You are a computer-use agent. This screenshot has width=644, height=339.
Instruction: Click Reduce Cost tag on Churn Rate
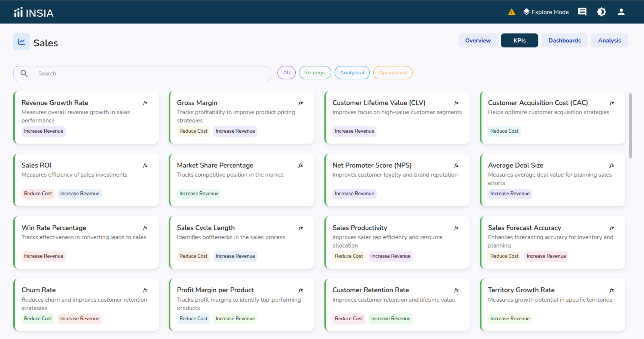[38, 319]
